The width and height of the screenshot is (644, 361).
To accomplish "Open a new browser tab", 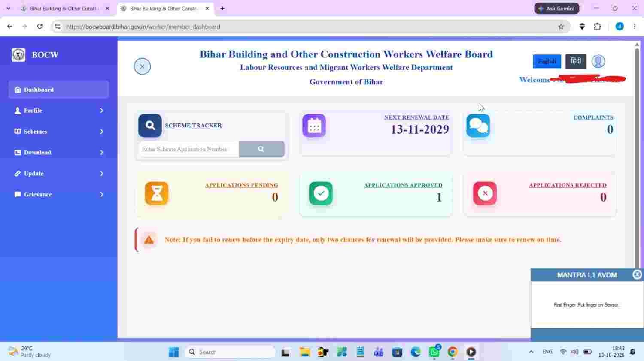I will (x=222, y=9).
